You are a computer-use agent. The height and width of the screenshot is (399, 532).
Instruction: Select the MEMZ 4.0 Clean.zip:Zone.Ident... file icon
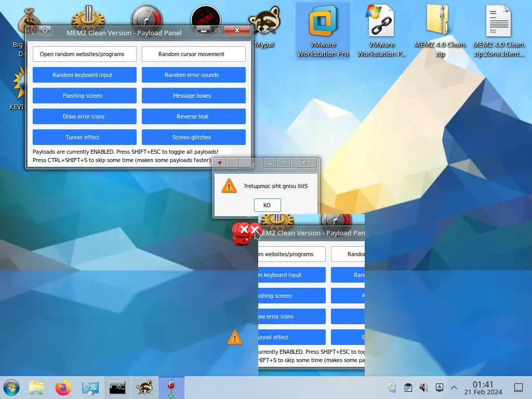[x=499, y=31]
